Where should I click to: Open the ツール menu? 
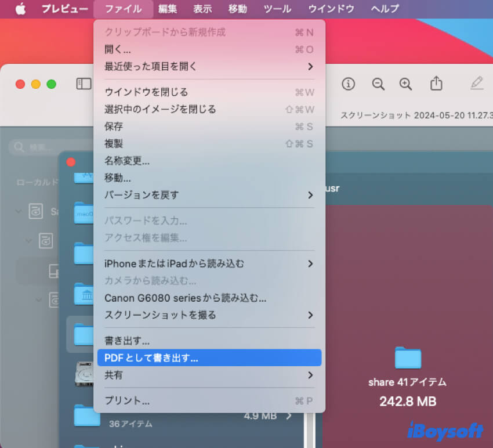(x=277, y=9)
